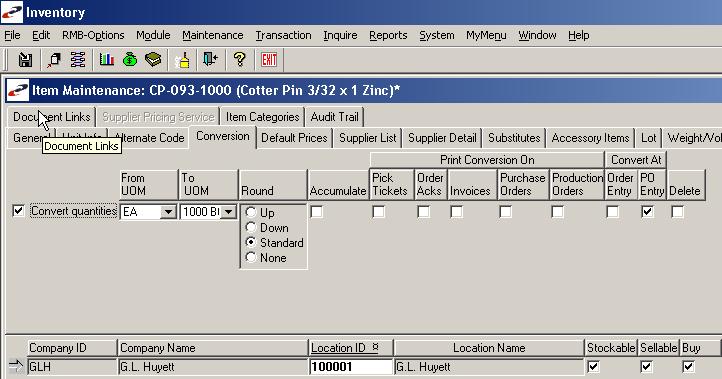Switch to the Accessory Items tab
722x379 pixels.
(590, 138)
